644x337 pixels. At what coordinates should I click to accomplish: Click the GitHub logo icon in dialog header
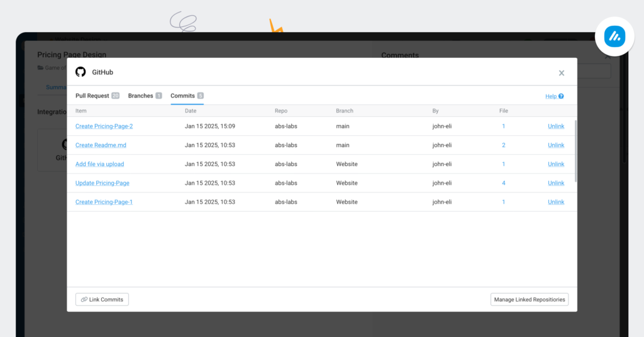pos(80,72)
